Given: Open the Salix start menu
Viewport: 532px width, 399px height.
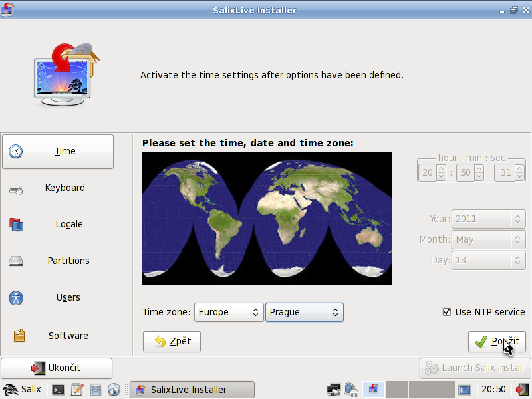Looking at the screenshot, I should tap(22, 390).
